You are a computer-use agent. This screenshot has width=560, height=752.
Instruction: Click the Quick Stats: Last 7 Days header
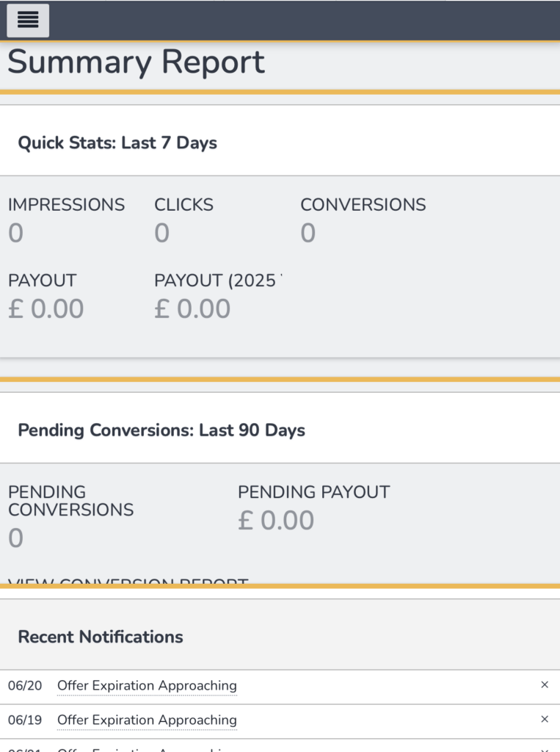(117, 142)
